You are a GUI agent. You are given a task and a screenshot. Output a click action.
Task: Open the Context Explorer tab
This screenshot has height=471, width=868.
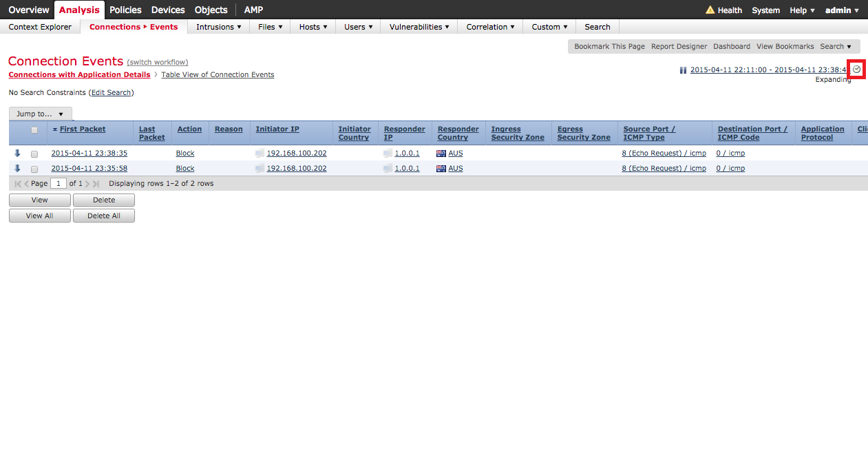point(40,27)
